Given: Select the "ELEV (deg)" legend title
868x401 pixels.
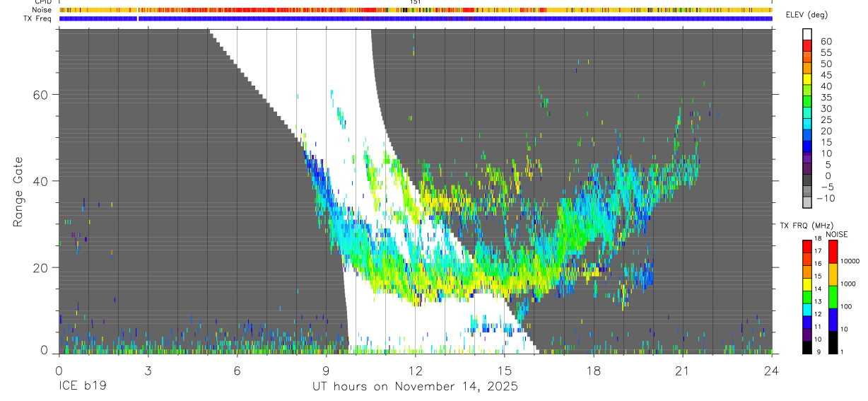Looking at the screenshot, I should tap(809, 15).
